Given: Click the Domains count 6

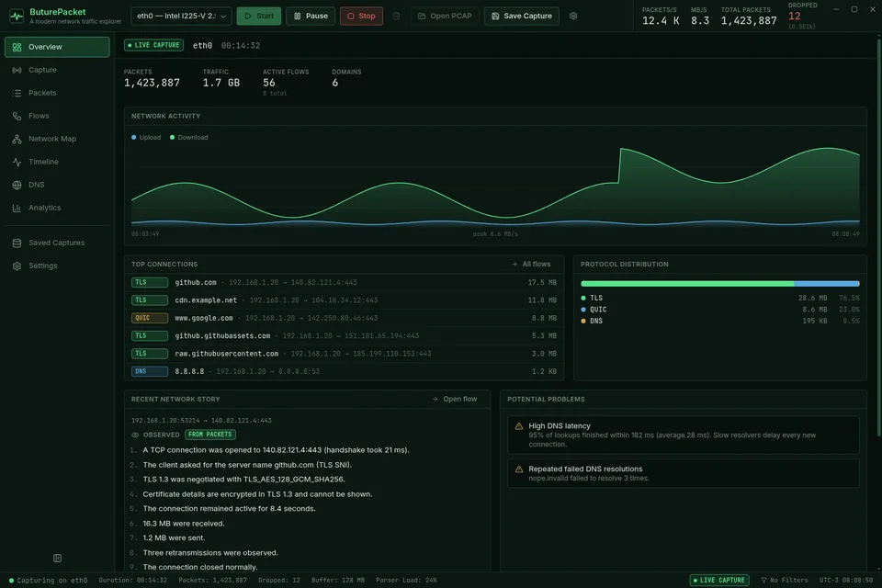Looking at the screenshot, I should [x=335, y=83].
